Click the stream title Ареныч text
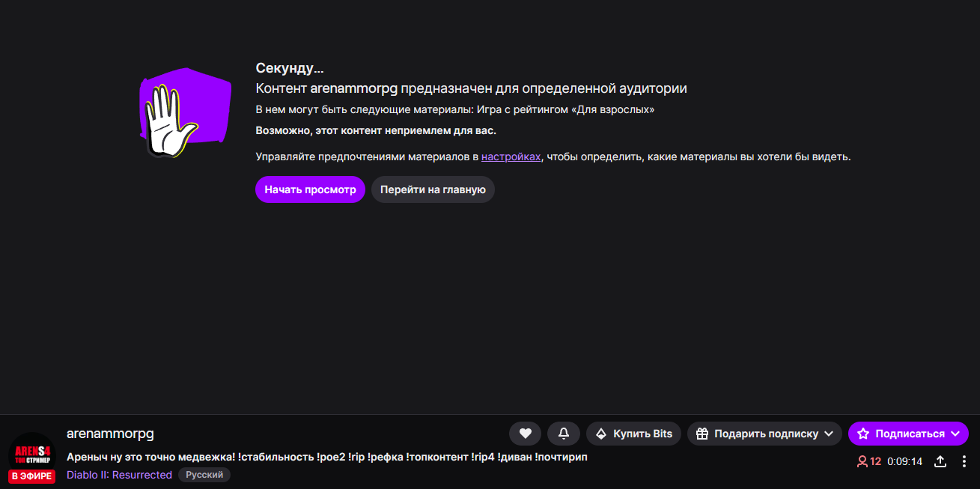The width and height of the screenshot is (980, 489). (x=326, y=457)
